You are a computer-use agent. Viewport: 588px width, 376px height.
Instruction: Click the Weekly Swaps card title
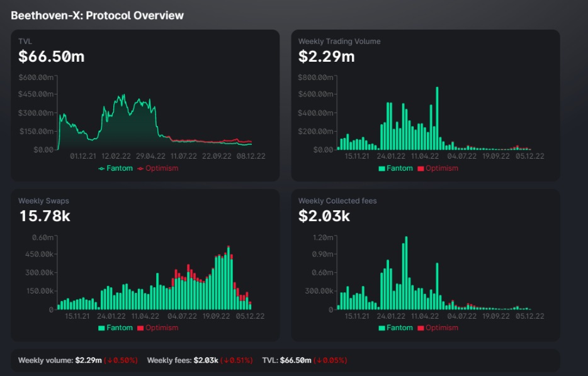point(43,201)
